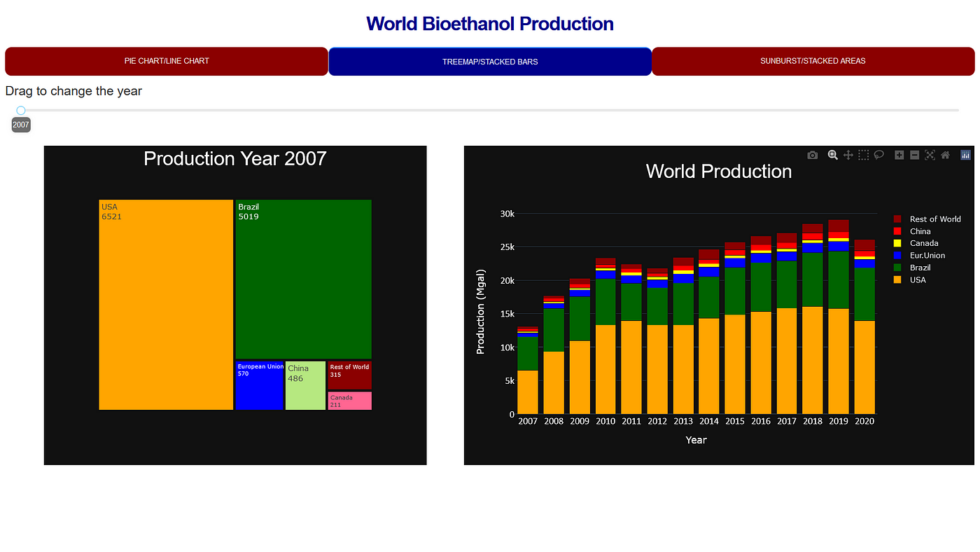
Task: Click the 30k y-axis tick label
Action: [506, 214]
